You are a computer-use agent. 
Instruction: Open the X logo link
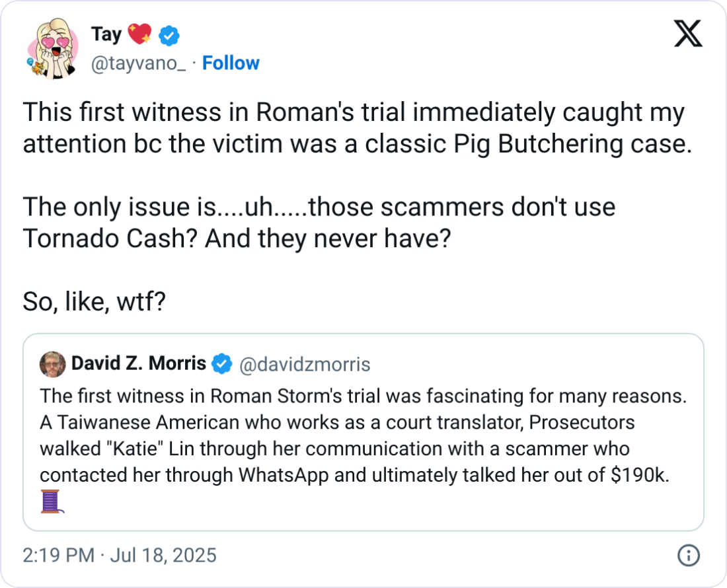pyautogui.click(x=688, y=34)
